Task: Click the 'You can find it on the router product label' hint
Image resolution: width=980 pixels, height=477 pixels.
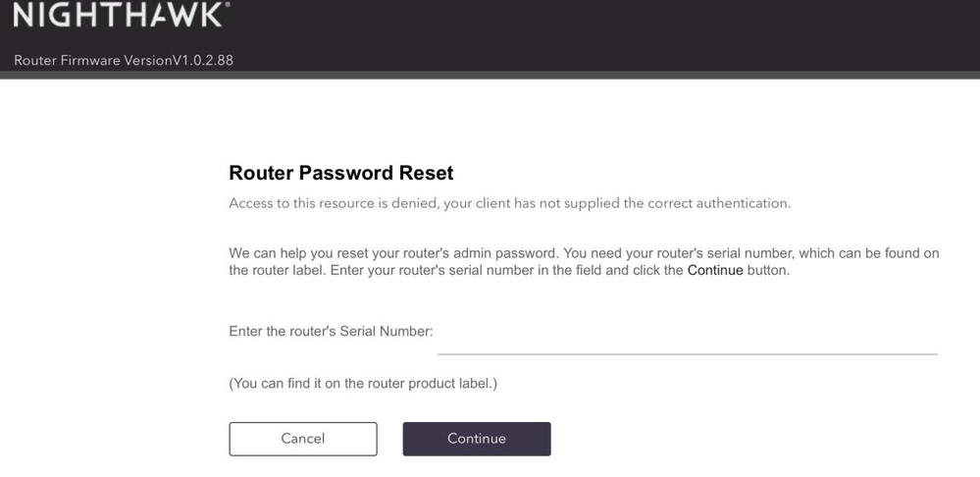Action: 363,383
